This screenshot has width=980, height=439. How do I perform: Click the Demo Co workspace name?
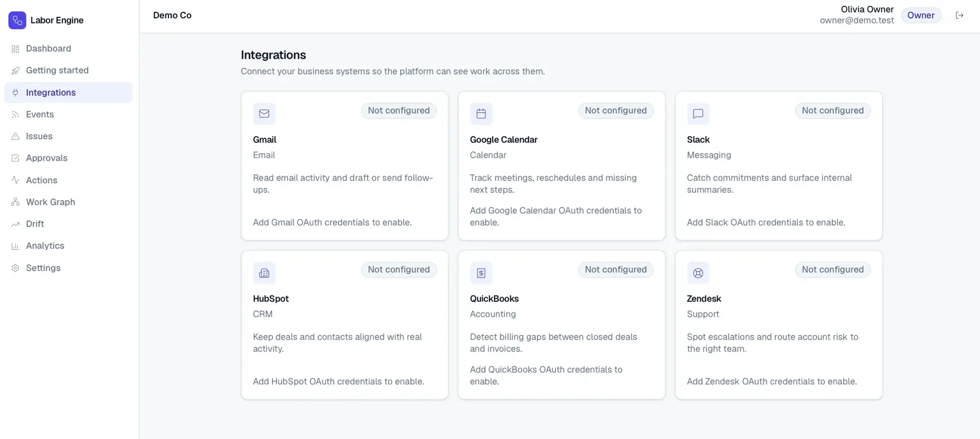[173, 15]
